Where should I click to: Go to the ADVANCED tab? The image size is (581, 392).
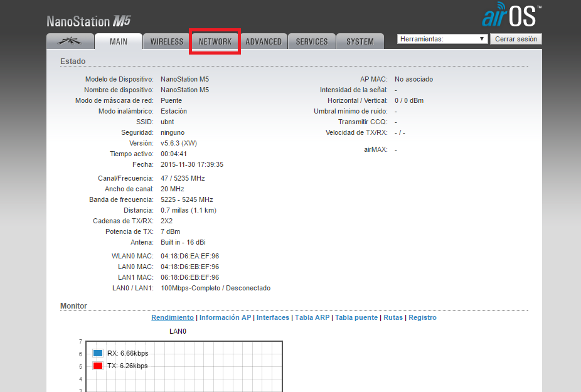[x=264, y=41]
